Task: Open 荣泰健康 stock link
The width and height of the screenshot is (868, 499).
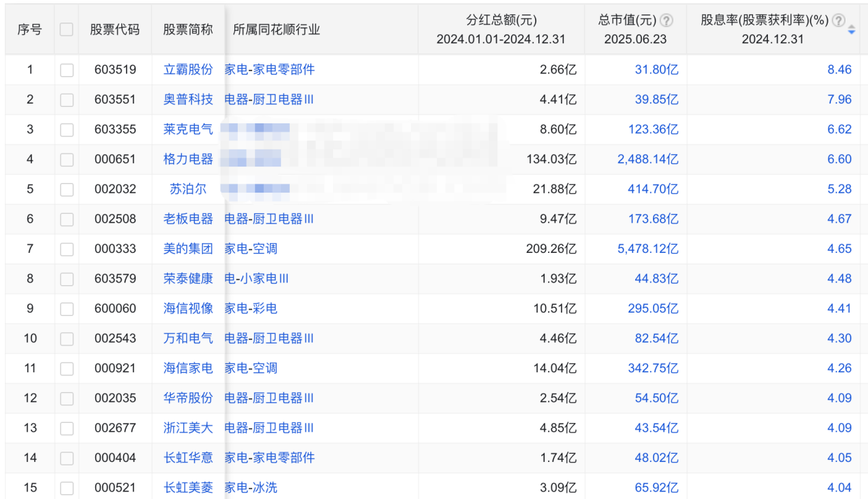Action: 188,278
